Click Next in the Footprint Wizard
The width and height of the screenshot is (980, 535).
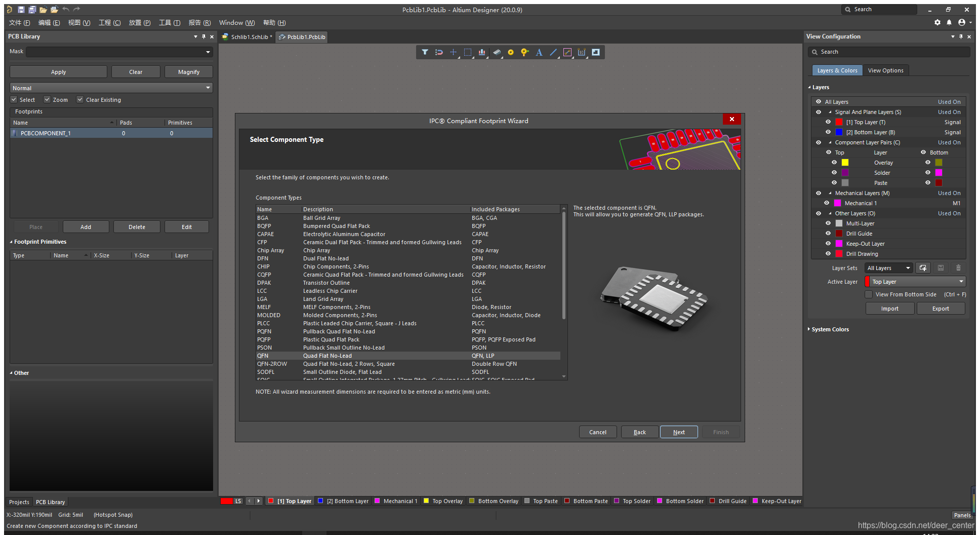click(x=679, y=432)
